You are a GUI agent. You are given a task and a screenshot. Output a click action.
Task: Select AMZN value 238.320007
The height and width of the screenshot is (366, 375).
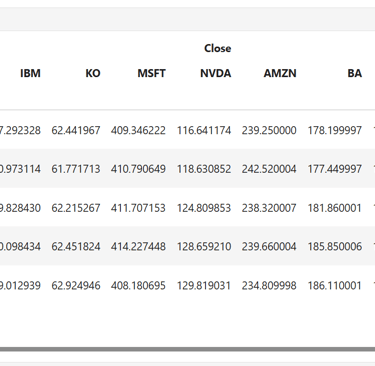pos(269,208)
